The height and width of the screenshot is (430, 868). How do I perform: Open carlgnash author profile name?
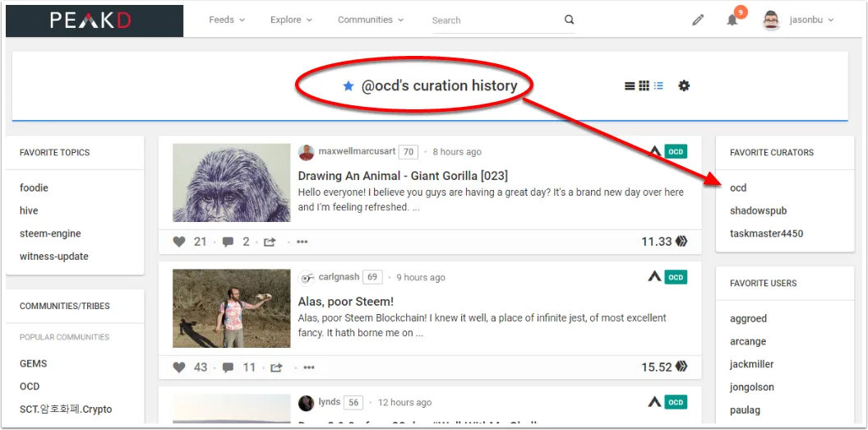339,277
